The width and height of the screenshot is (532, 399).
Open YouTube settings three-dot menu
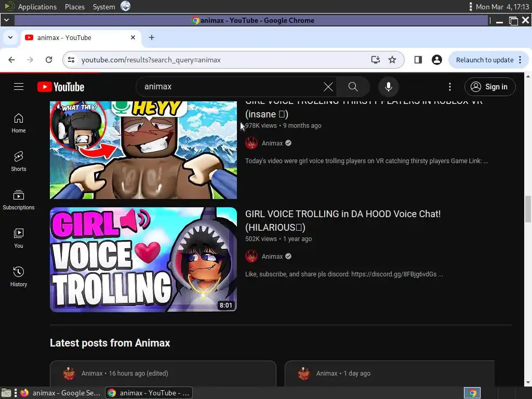pos(450,87)
